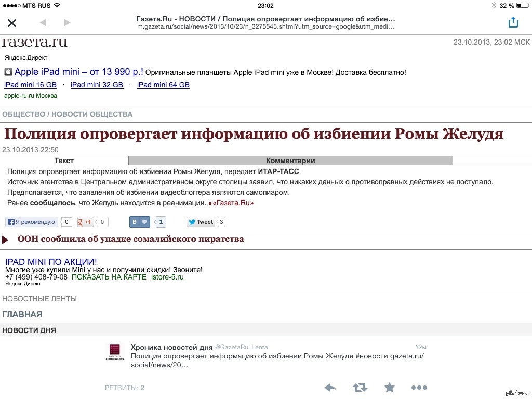
Task: Open more tweet options (three dots)
Action: (x=419, y=388)
